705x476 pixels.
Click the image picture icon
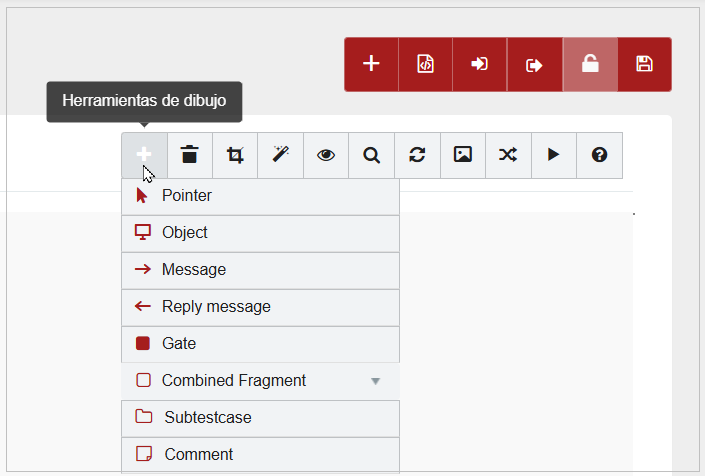(462, 155)
